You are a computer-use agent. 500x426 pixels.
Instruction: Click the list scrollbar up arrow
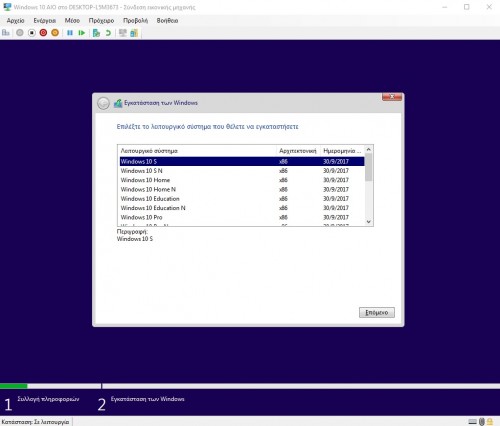click(369, 150)
